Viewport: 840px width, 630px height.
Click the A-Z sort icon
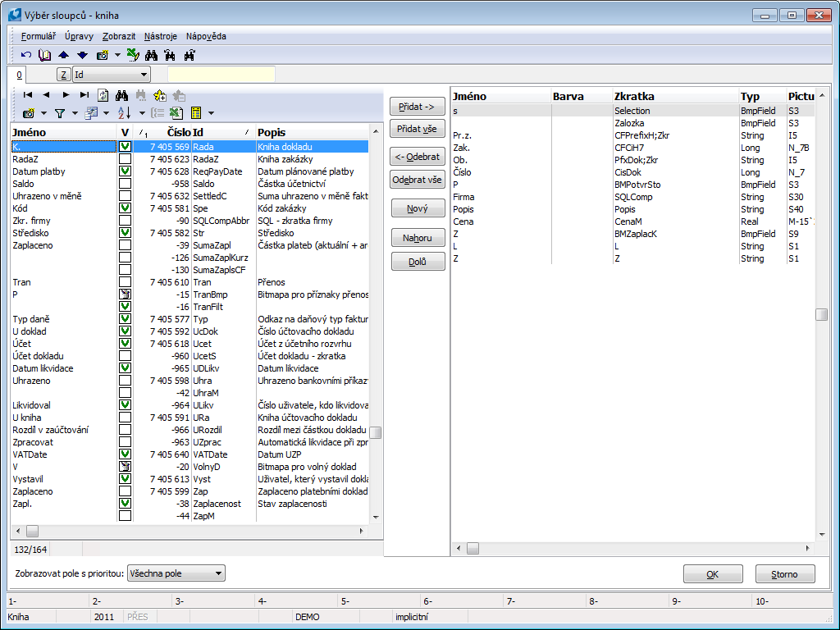125,112
